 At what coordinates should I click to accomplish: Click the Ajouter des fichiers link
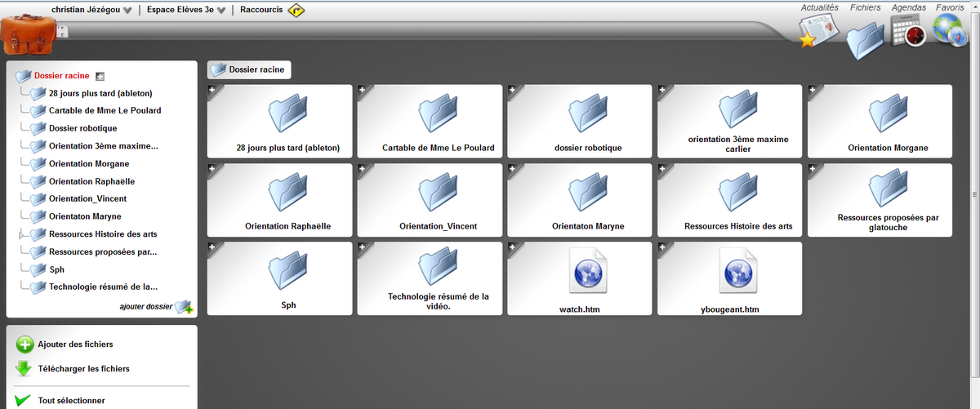75,345
